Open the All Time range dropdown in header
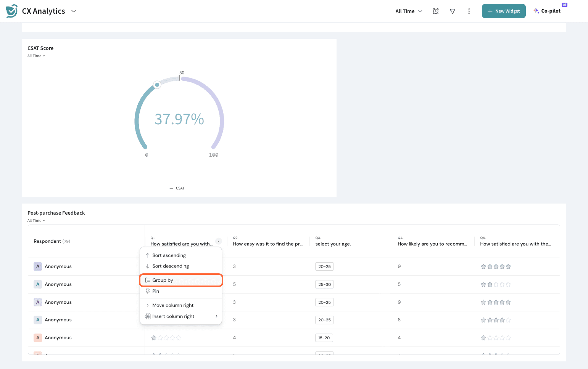The height and width of the screenshot is (369, 588). (x=409, y=11)
